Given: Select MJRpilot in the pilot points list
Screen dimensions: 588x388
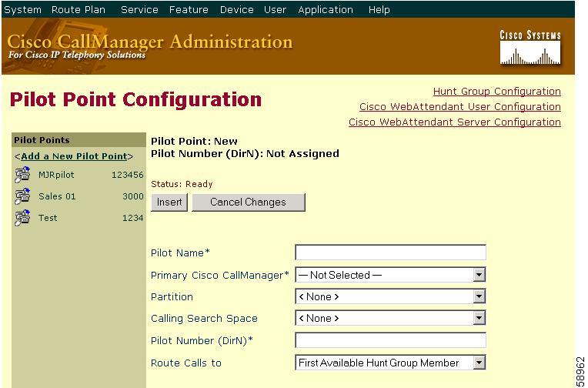Looking at the screenshot, I should (56, 175).
